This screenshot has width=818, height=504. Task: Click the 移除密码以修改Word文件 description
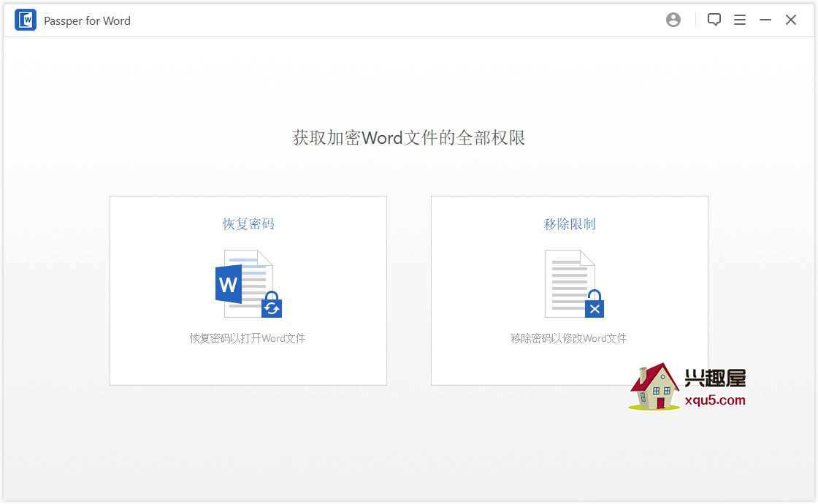569,338
